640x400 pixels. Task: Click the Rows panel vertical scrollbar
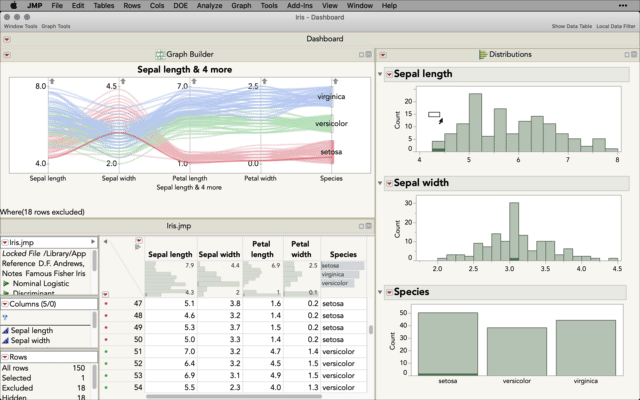click(95, 376)
